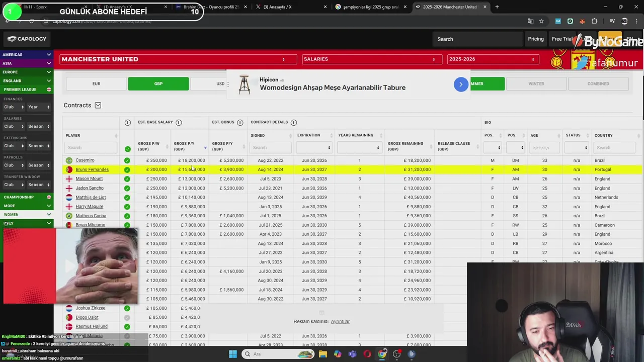This screenshot has height=362, width=644.
Task: Open info icon next to Est. Base Salary
Action: [179, 122]
